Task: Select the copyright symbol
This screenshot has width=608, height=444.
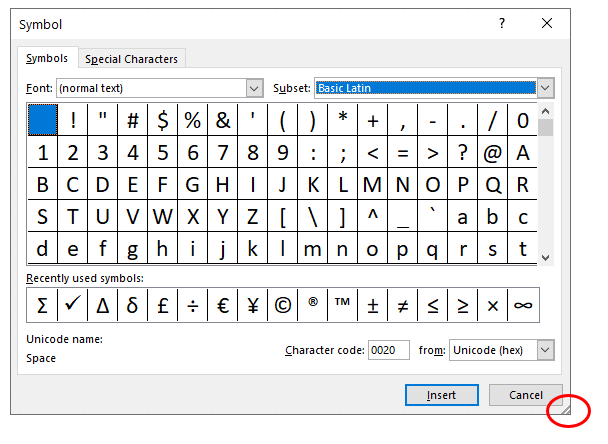Action: point(283,307)
